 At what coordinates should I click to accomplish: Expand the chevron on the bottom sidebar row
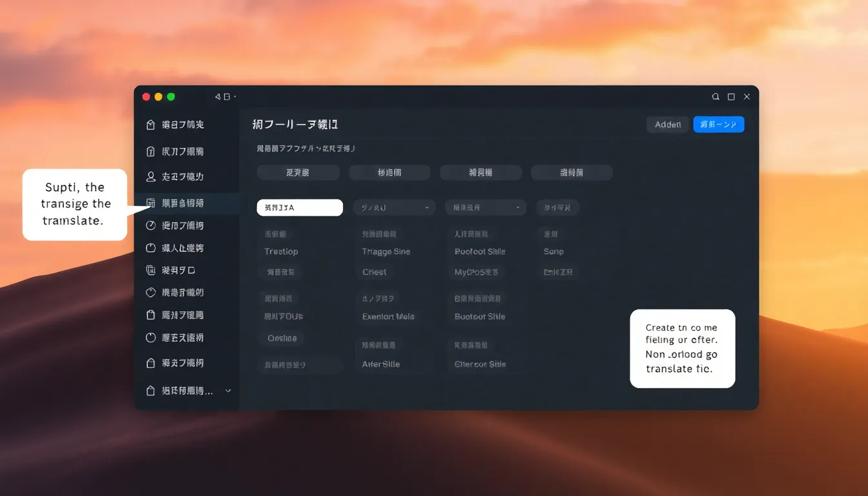228,391
